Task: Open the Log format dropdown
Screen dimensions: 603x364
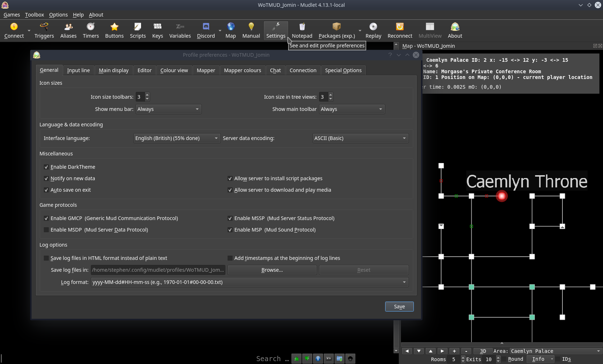Action: click(249, 282)
